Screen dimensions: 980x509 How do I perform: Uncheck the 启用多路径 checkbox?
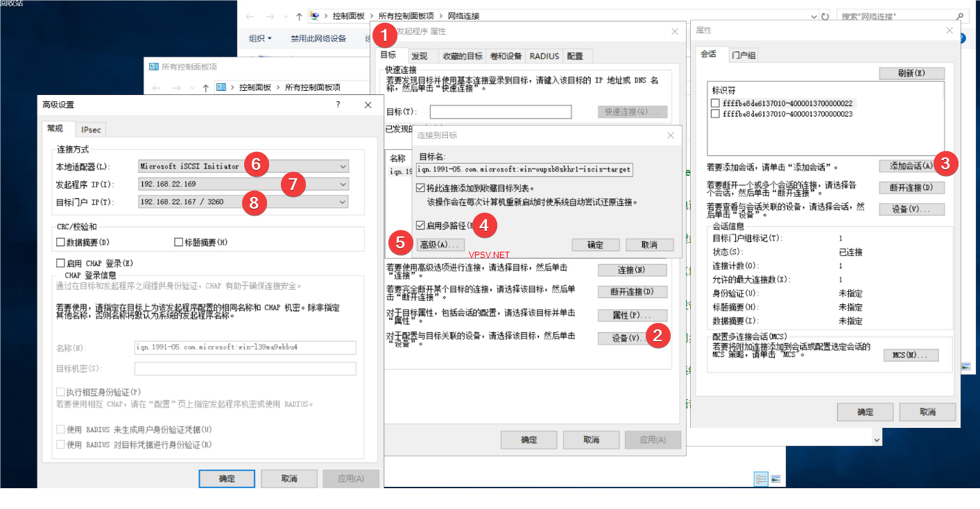pyautogui.click(x=421, y=225)
